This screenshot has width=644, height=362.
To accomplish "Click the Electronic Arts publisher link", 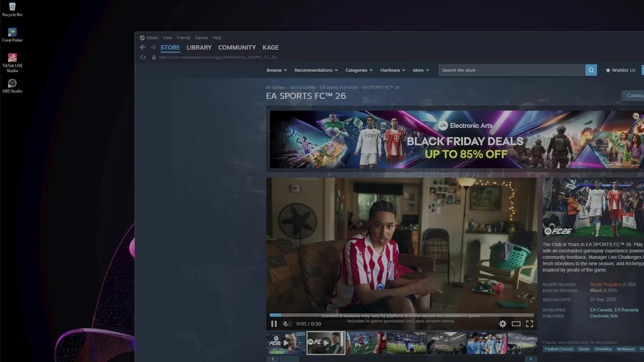I will 604,316.
